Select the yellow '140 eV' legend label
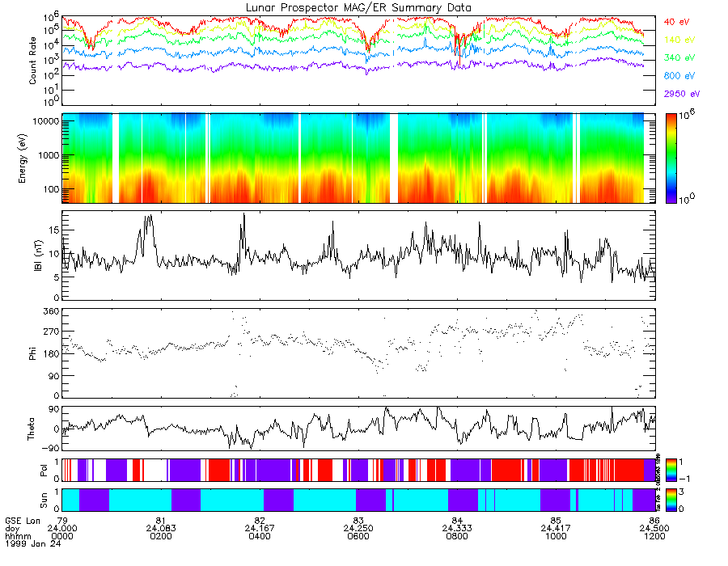Viewport: 728px width, 566px height. (679, 40)
